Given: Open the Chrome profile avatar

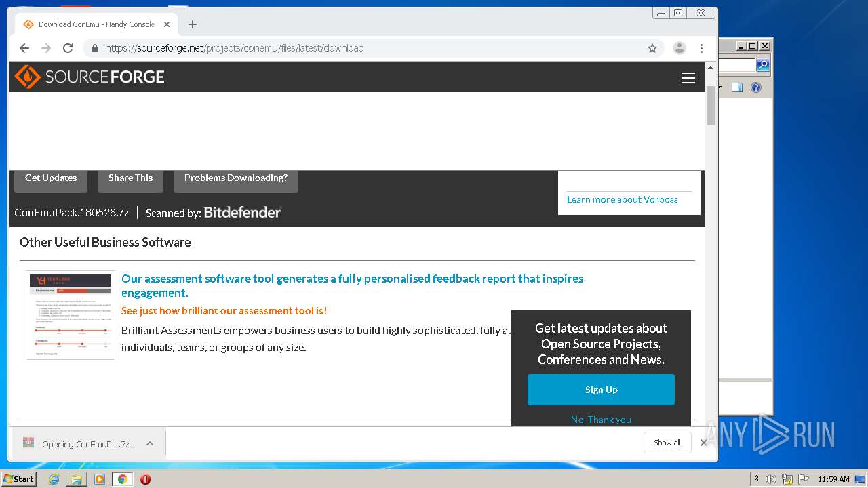Looking at the screenshot, I should [679, 48].
